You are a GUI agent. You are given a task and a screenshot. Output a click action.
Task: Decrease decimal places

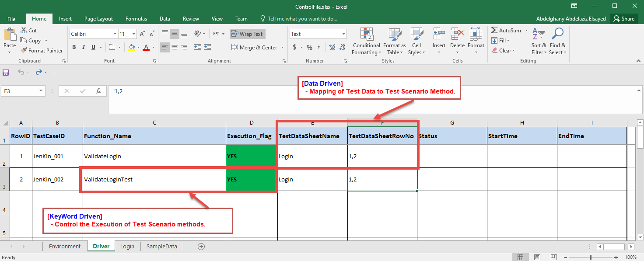click(342, 47)
